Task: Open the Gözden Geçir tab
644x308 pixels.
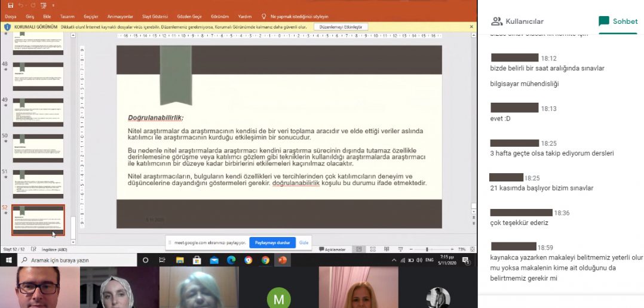Action: click(x=189, y=17)
